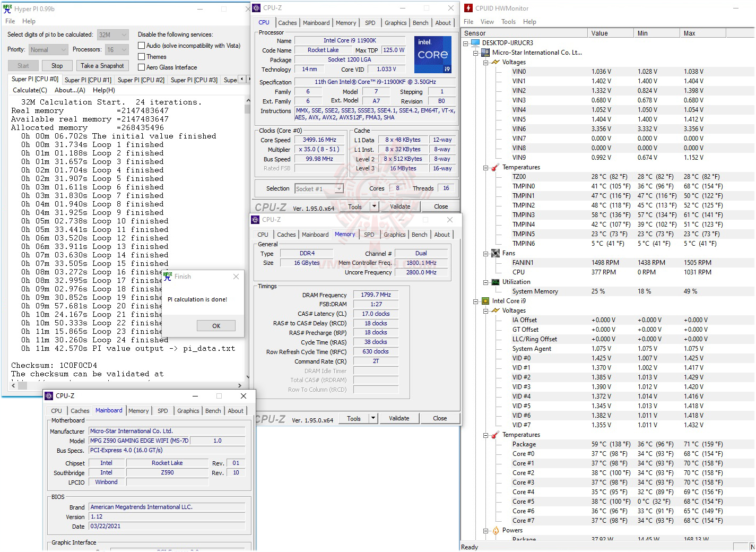
Task: Click the Validate button in CPU-Z Memory window
Action: (399, 418)
